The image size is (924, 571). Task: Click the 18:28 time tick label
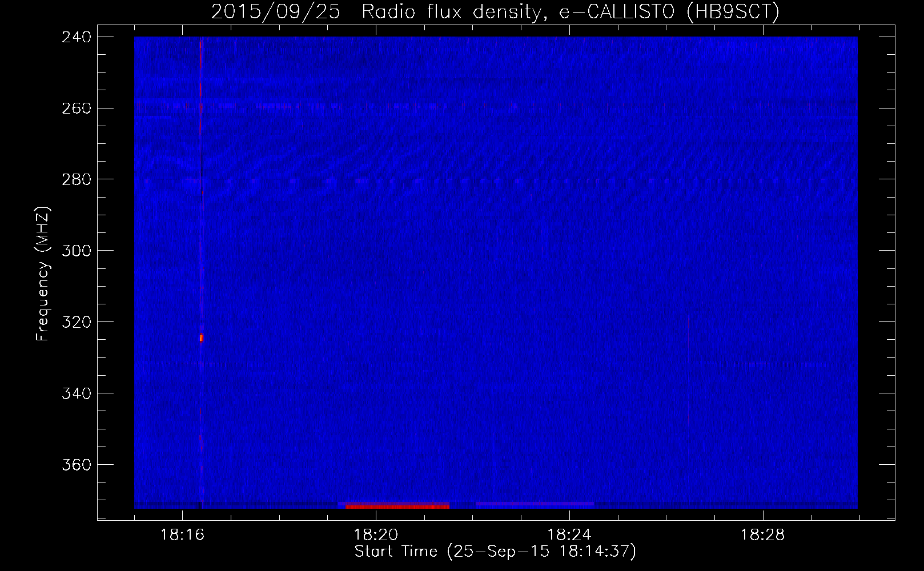pos(763,535)
